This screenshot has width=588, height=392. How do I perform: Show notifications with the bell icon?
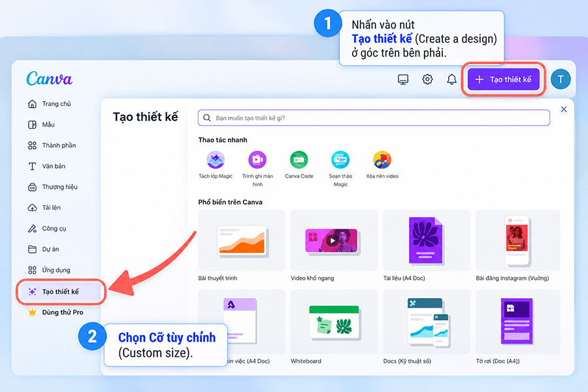[452, 79]
